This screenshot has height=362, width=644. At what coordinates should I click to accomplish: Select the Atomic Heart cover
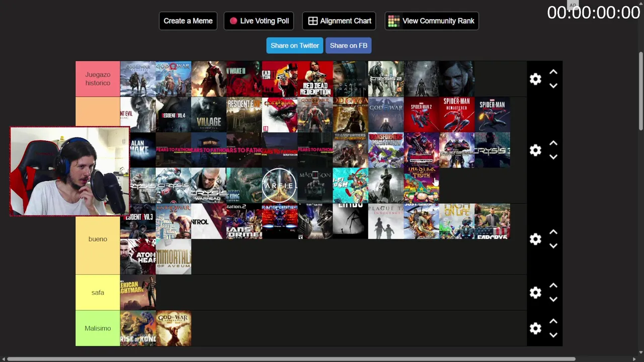(x=138, y=257)
